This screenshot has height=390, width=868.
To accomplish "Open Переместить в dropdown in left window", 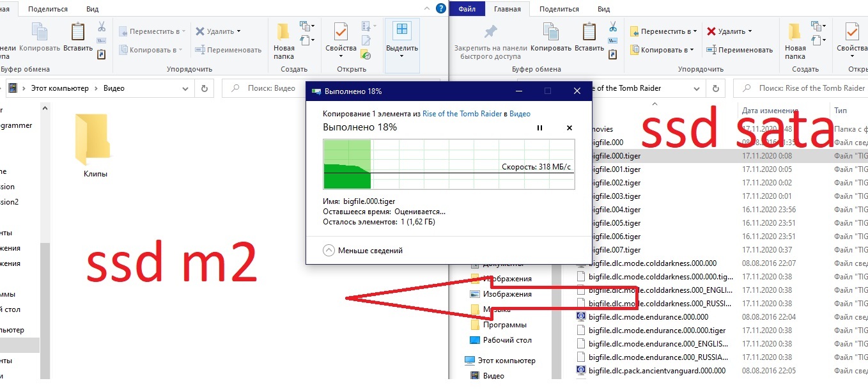I will [x=153, y=31].
